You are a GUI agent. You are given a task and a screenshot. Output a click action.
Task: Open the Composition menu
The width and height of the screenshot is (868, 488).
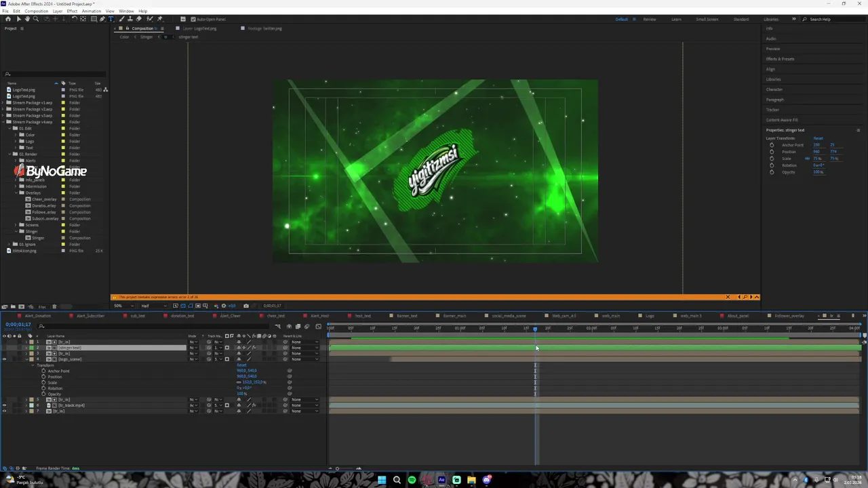pyautogui.click(x=37, y=11)
